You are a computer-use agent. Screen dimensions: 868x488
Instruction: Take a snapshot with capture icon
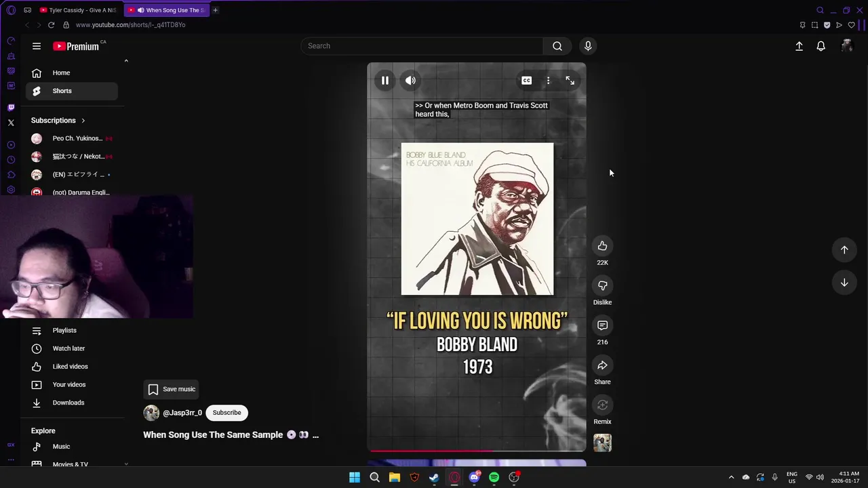814,25
